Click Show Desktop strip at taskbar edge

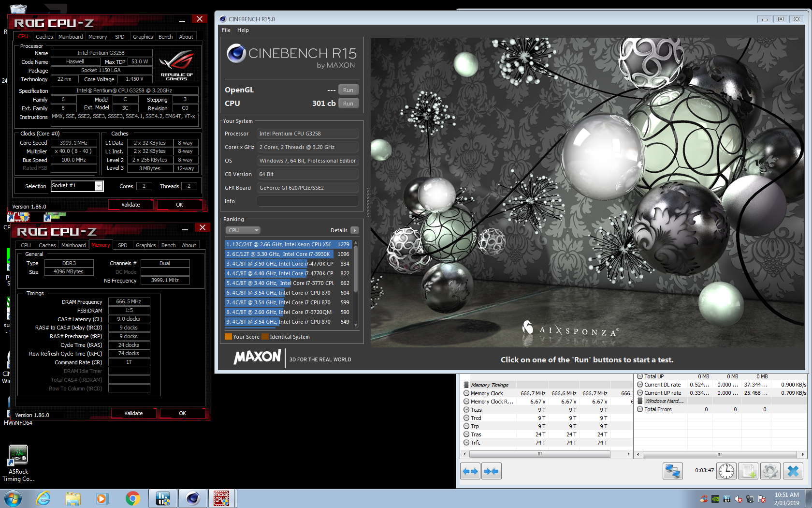[808, 499]
